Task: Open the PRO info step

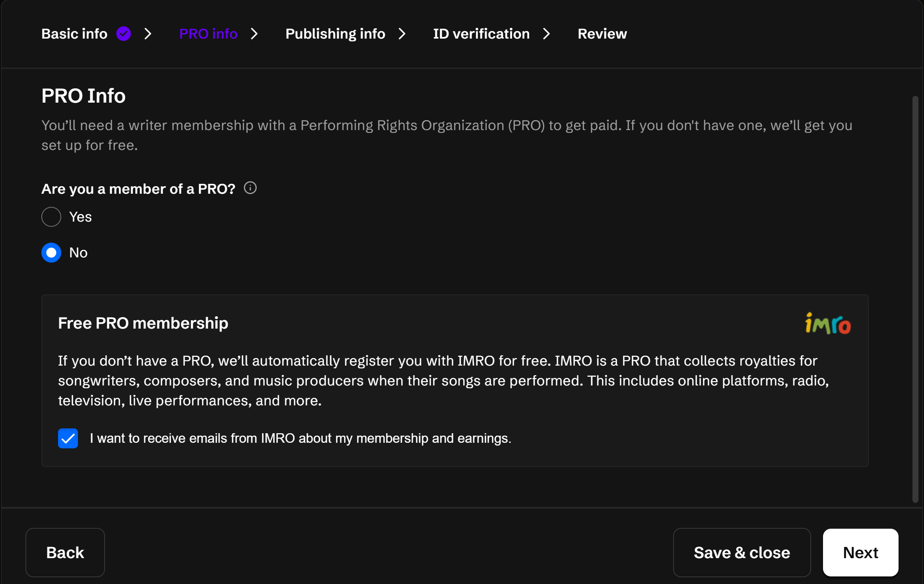Action: [x=208, y=34]
